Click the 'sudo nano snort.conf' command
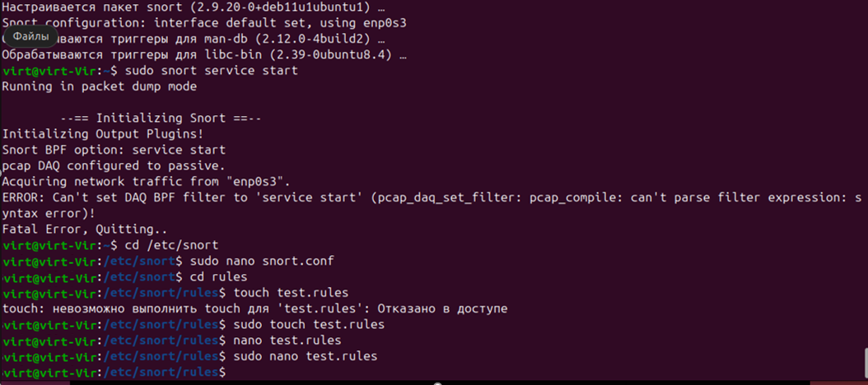Screen dimensions: 868x385 [263, 261]
